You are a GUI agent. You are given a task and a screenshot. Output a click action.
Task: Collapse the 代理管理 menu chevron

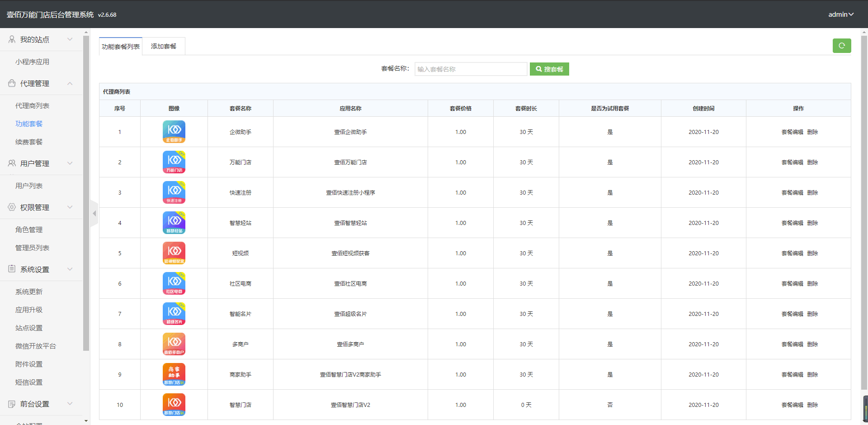70,83
